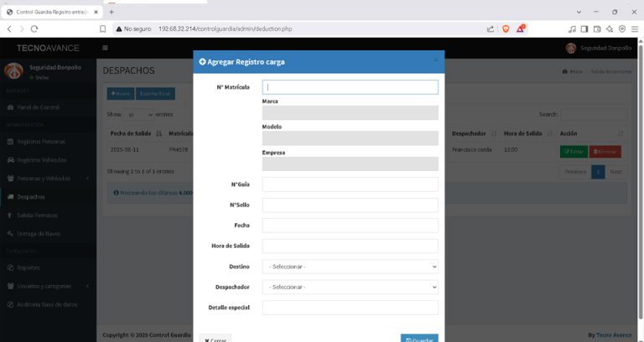The height and width of the screenshot is (342, 644).
Task: Click the address bar URL
Action: point(225,28)
